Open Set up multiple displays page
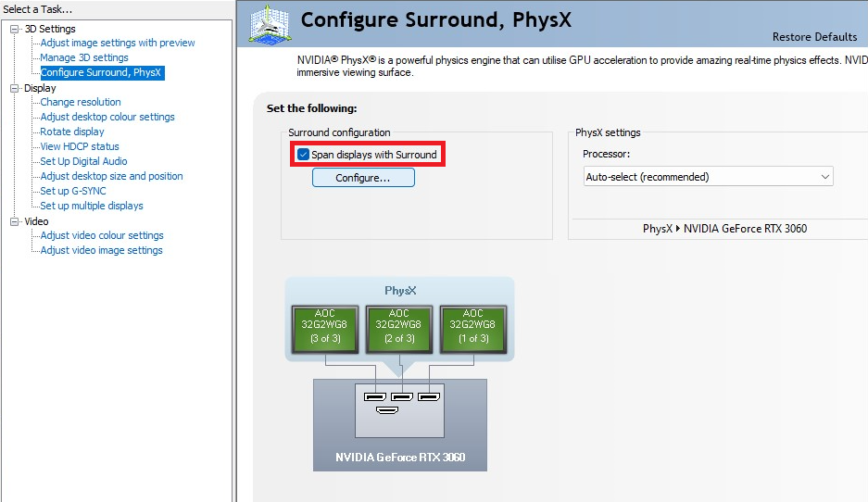This screenshot has height=502, width=868. coord(92,206)
